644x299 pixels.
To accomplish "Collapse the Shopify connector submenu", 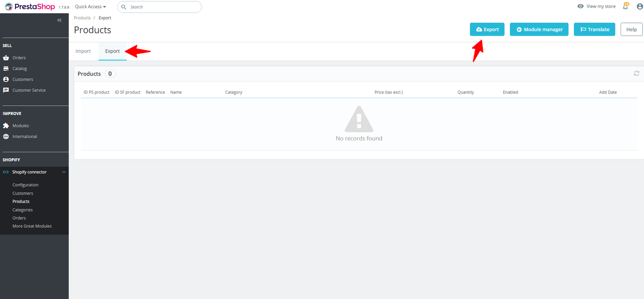I will coord(64,172).
